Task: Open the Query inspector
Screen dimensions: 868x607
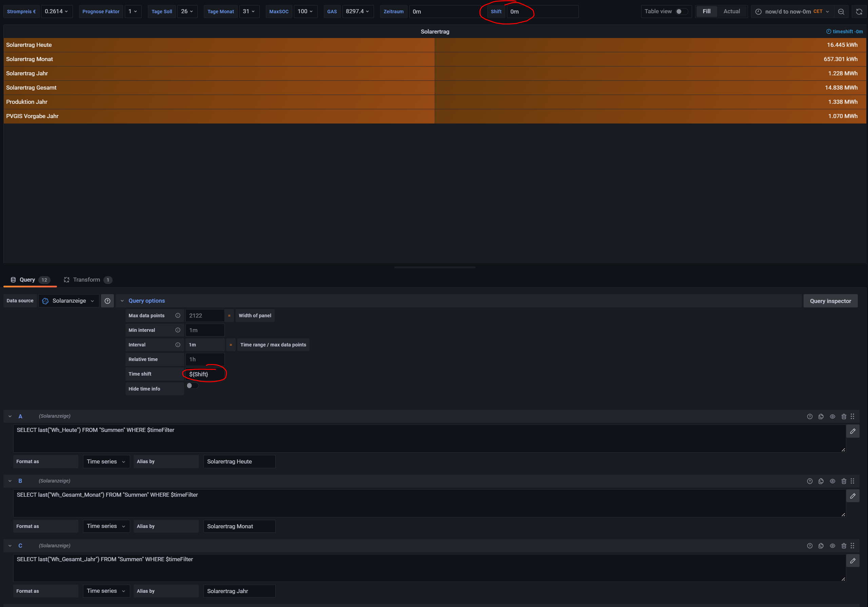Action: click(830, 301)
